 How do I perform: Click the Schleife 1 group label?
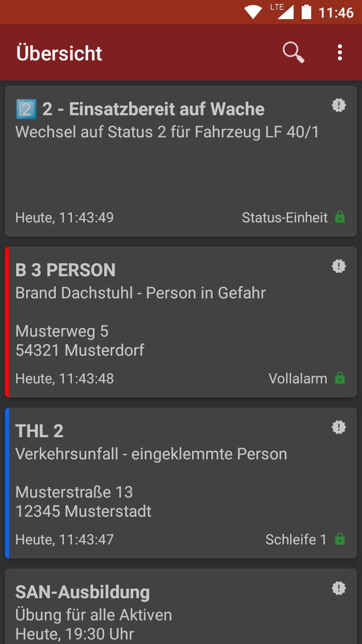click(x=296, y=539)
